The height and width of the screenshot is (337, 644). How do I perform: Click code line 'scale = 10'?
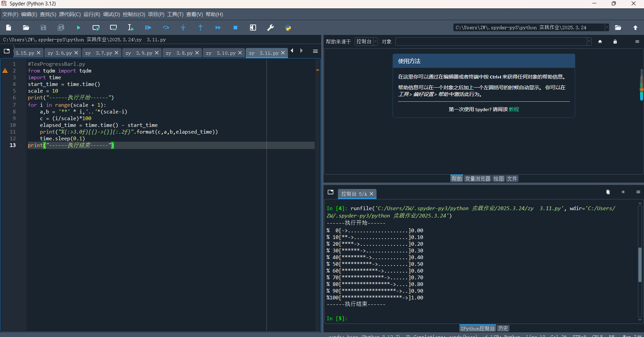[x=43, y=91]
